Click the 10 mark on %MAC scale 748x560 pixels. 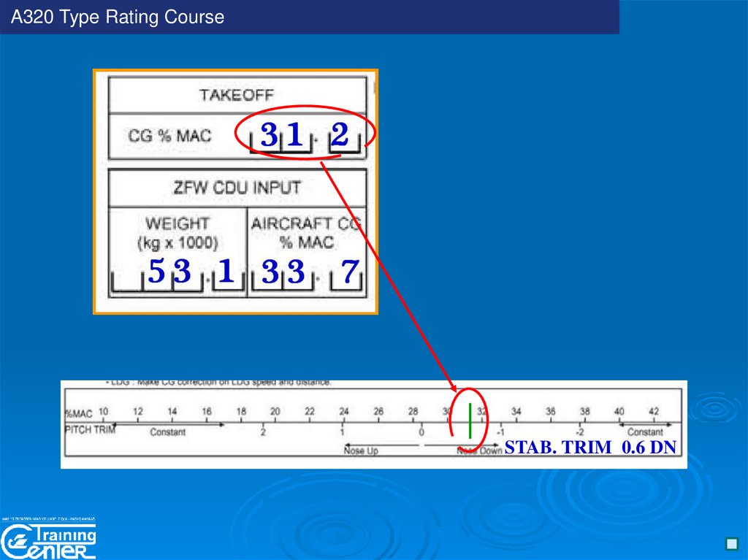[x=104, y=411]
